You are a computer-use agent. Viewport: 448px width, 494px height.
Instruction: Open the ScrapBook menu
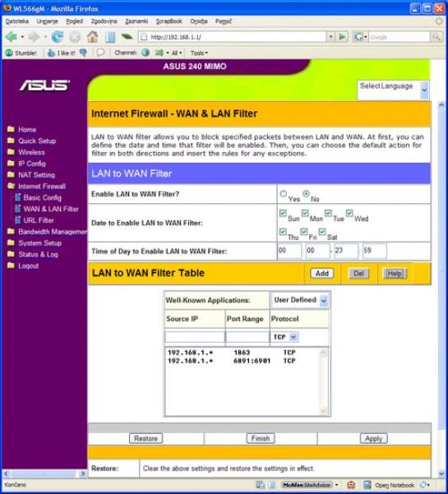[x=169, y=21]
